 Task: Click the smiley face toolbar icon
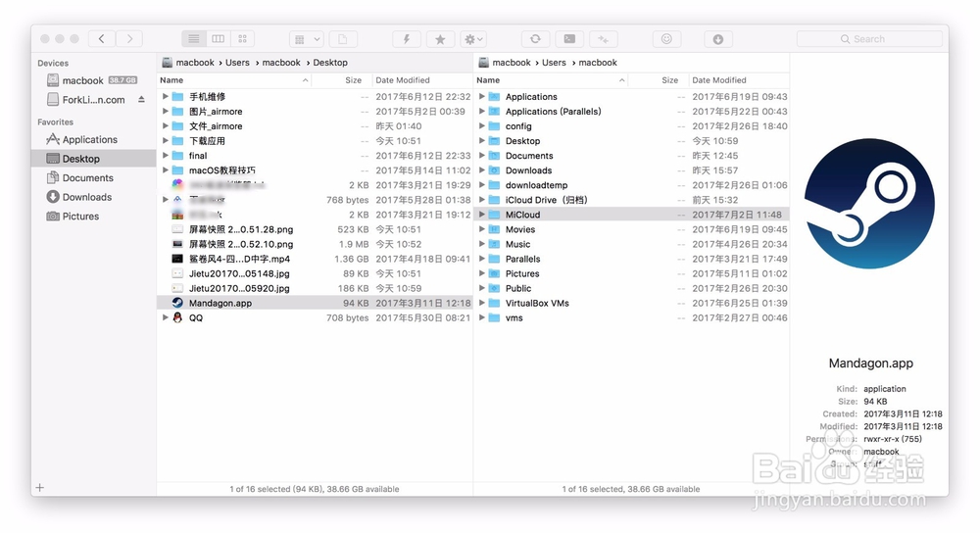tap(666, 39)
